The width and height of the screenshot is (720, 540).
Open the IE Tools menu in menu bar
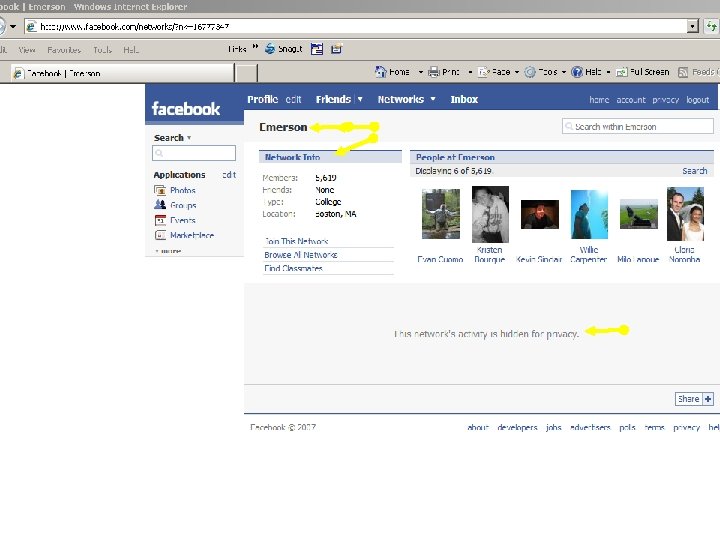tap(102, 50)
